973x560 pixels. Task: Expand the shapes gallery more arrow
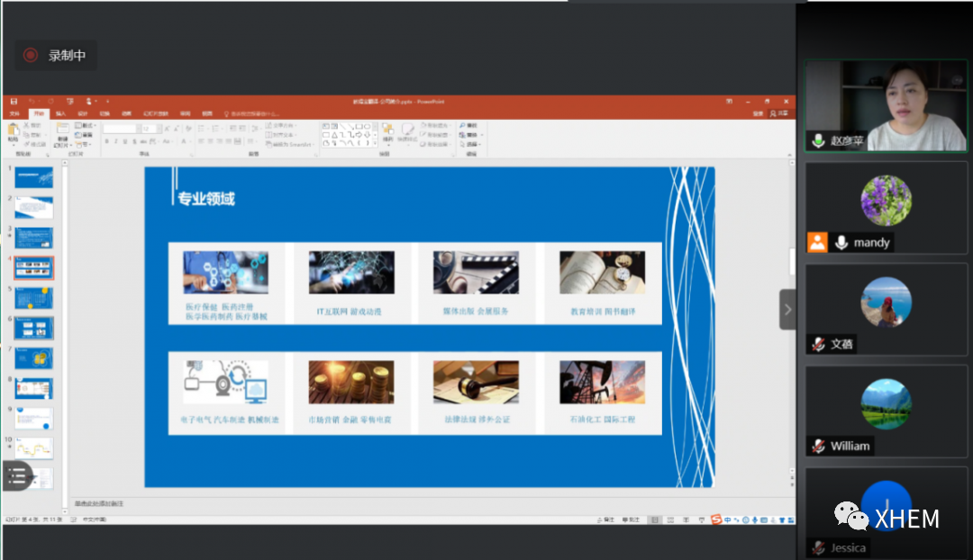coord(376,142)
